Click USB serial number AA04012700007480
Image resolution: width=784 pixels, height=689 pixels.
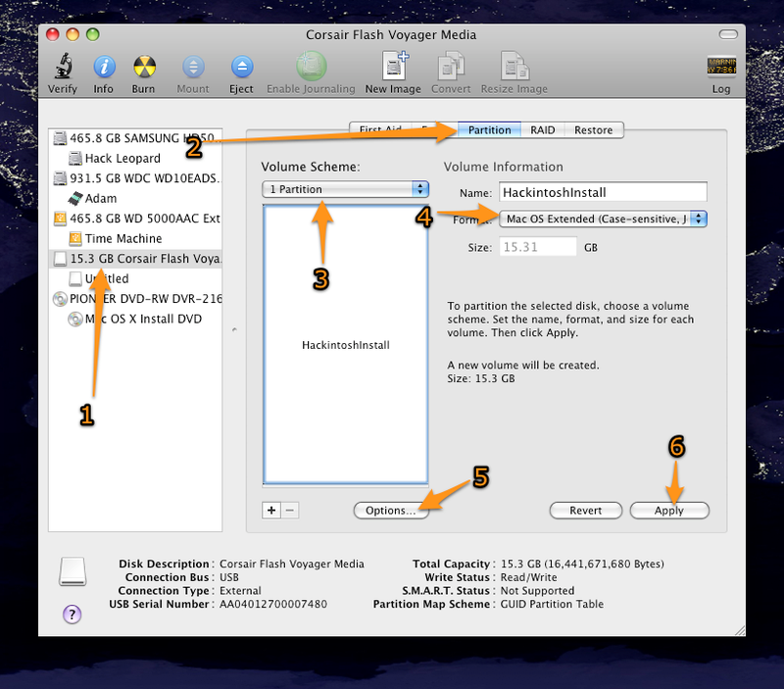pyautogui.click(x=273, y=604)
